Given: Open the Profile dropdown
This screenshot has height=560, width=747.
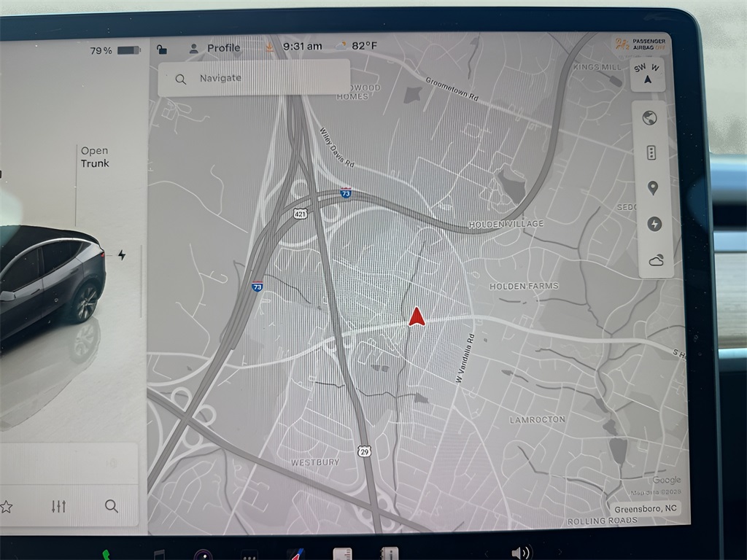Looking at the screenshot, I should click(215, 48).
